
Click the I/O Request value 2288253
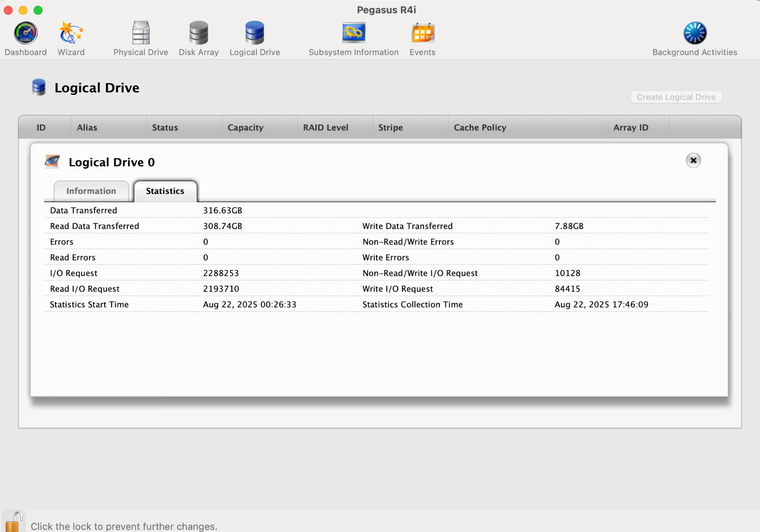[x=221, y=273]
